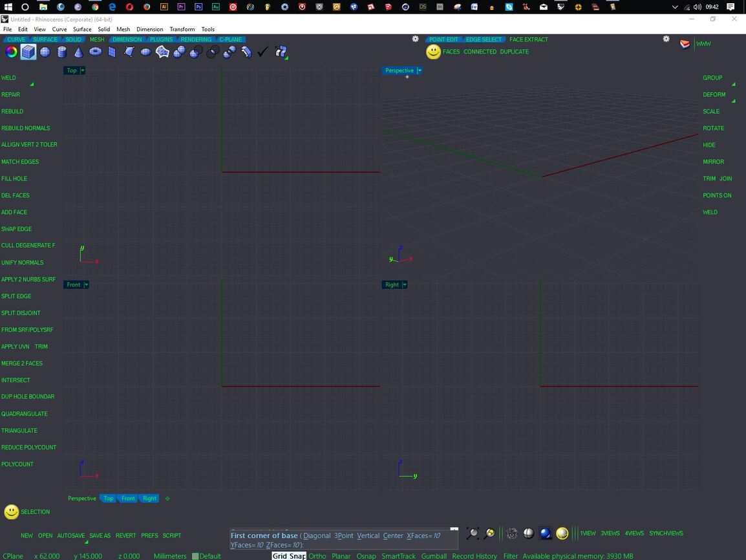The width and height of the screenshot is (746, 560).
Task: Open the File menu
Action: 8,29
